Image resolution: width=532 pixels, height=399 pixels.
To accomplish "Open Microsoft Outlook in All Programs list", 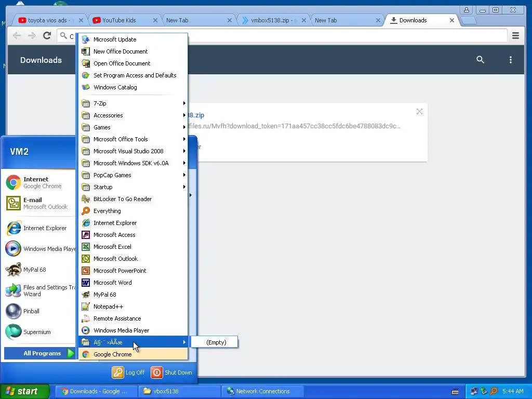I will (x=133, y=259).
